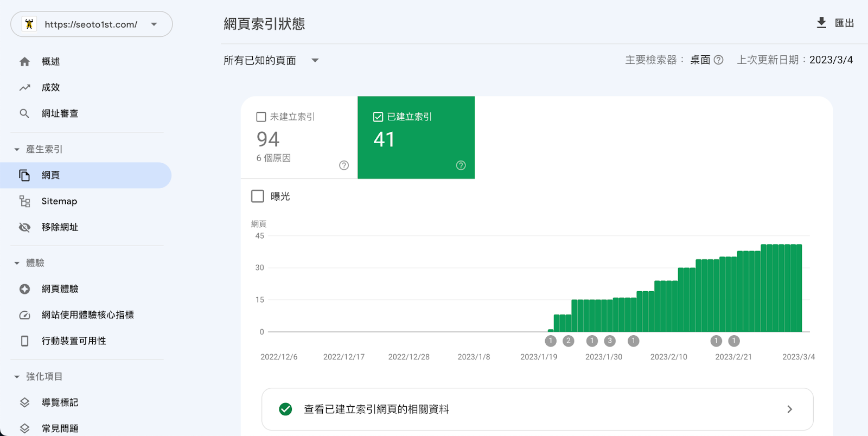The width and height of the screenshot is (868, 436).
Task: Click the plus-circle icon beside 網頁體驗
Action: pos(24,289)
